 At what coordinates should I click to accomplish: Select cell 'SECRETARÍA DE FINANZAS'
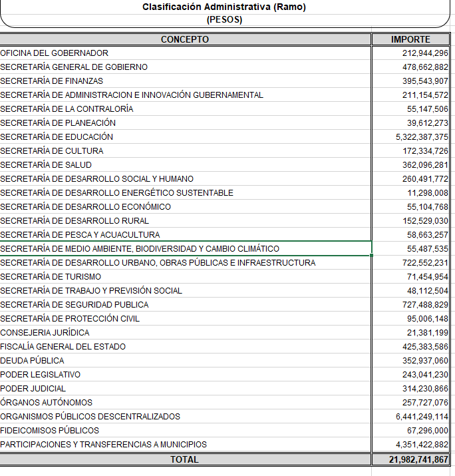coord(186,81)
